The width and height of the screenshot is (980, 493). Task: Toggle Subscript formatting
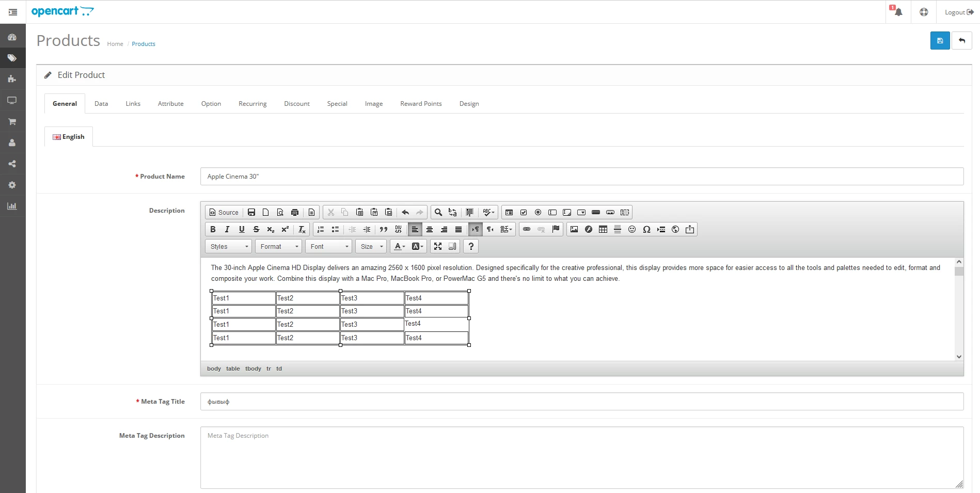(271, 229)
